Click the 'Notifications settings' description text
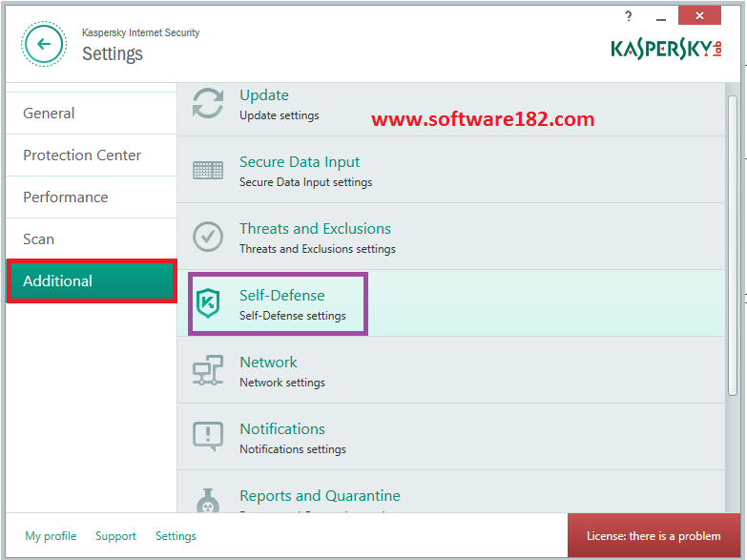 293,449
